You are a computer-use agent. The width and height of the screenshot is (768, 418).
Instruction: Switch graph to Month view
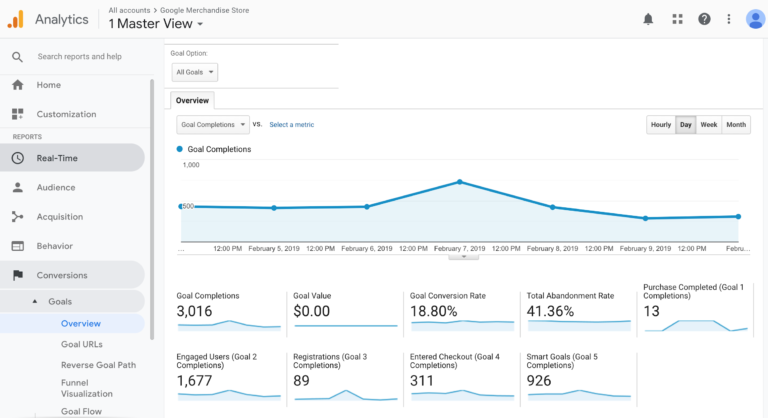coord(736,125)
